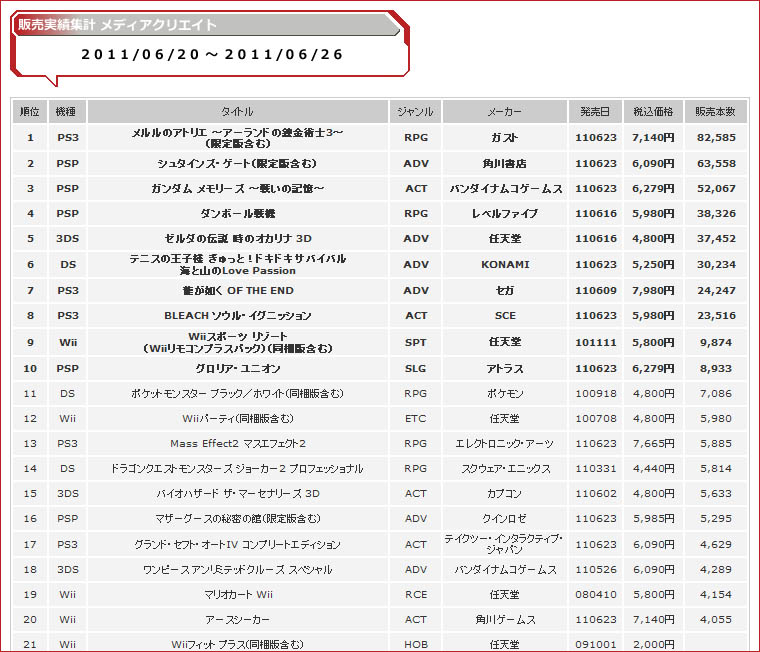The image size is (760, 652).
Task: Click the maker 角川書店
Action: click(x=505, y=164)
